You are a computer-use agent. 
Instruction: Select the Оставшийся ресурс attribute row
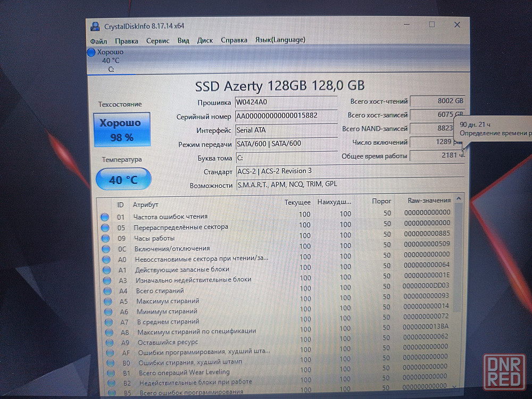coord(279,340)
